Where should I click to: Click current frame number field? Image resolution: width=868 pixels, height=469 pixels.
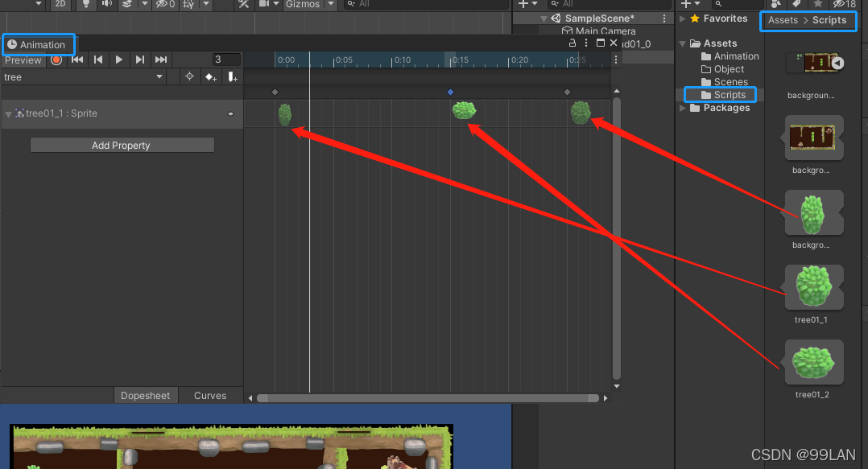(226, 60)
